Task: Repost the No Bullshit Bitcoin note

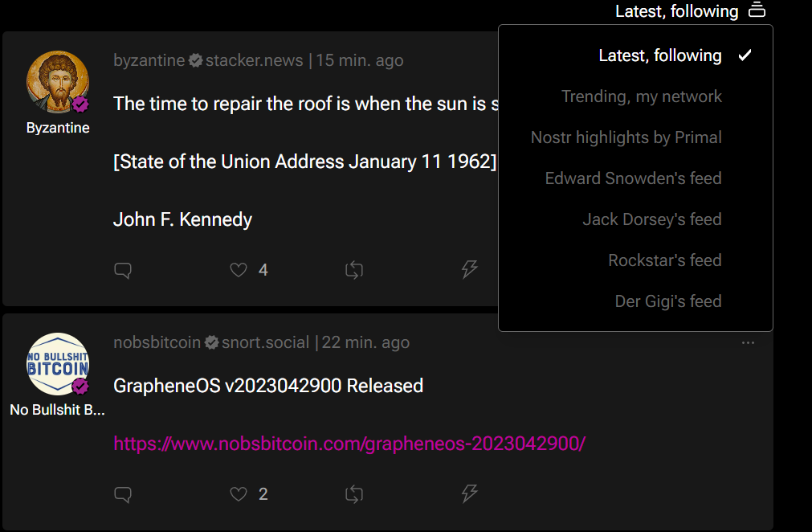Action: point(353,494)
